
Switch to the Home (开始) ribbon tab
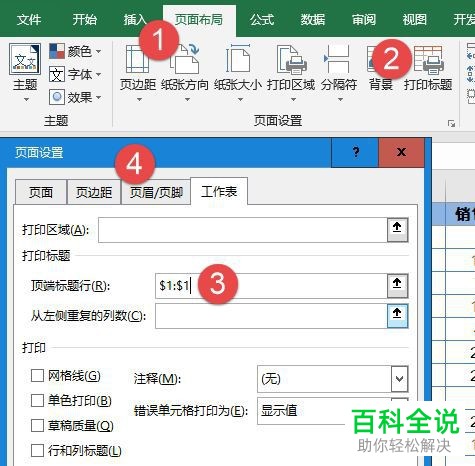click(85, 20)
